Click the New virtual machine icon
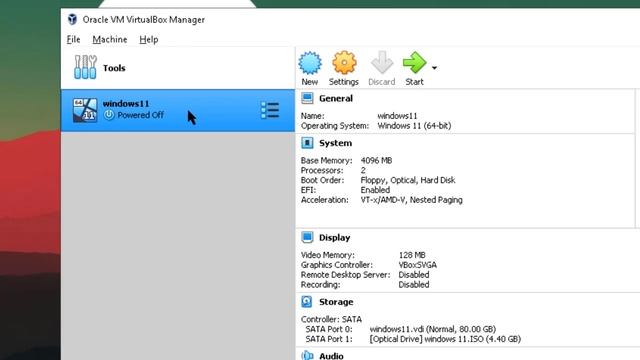The width and height of the screenshot is (640, 360). [x=310, y=63]
